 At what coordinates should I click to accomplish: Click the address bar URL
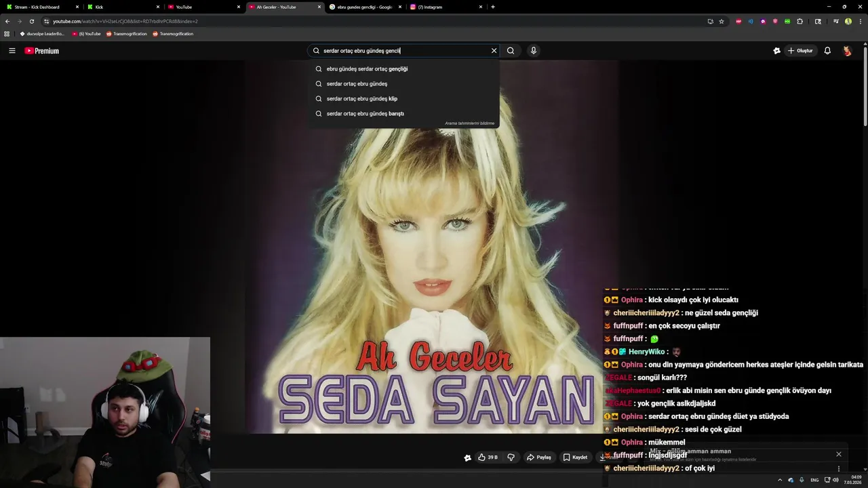click(125, 21)
